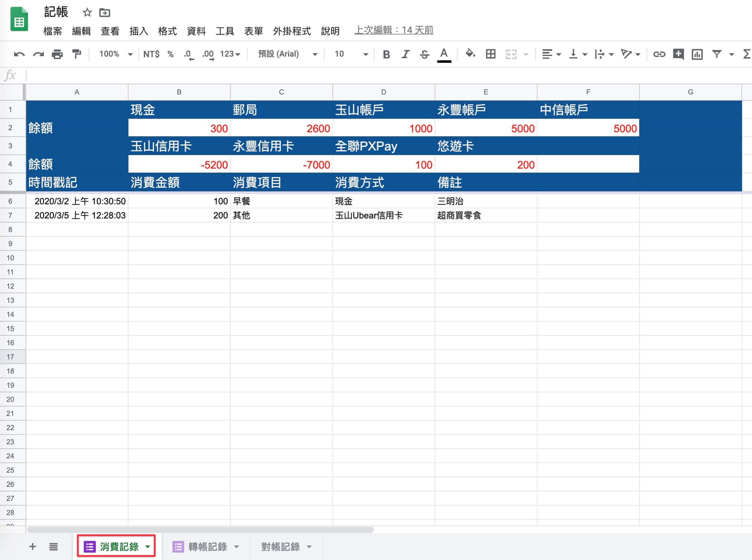752x560 pixels.
Task: Open the 外掛程式 menu
Action: click(292, 31)
